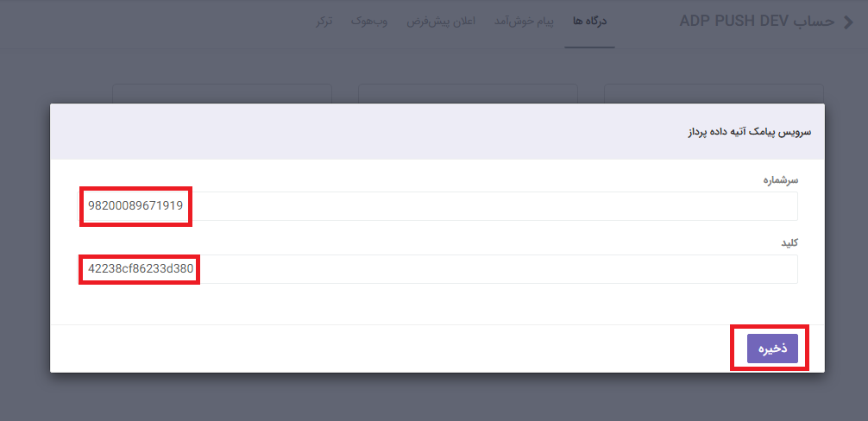Click the sender number value 98200089671919
868x421 pixels.
point(135,206)
